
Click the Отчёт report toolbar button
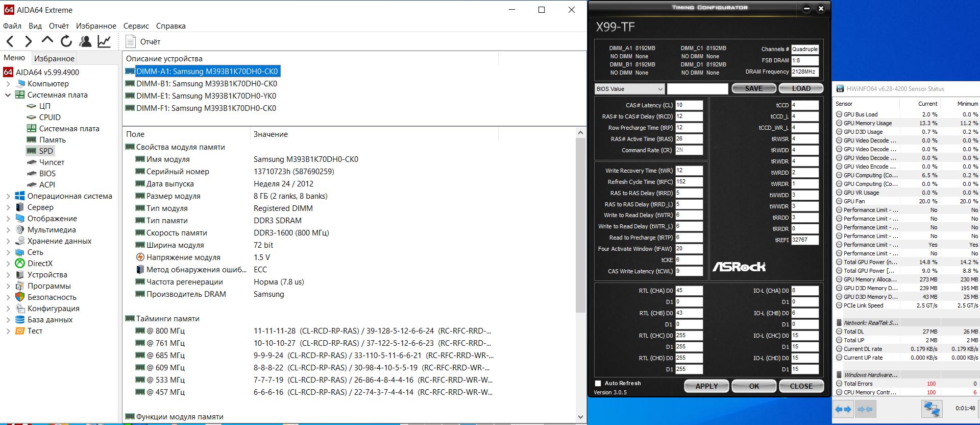143,41
